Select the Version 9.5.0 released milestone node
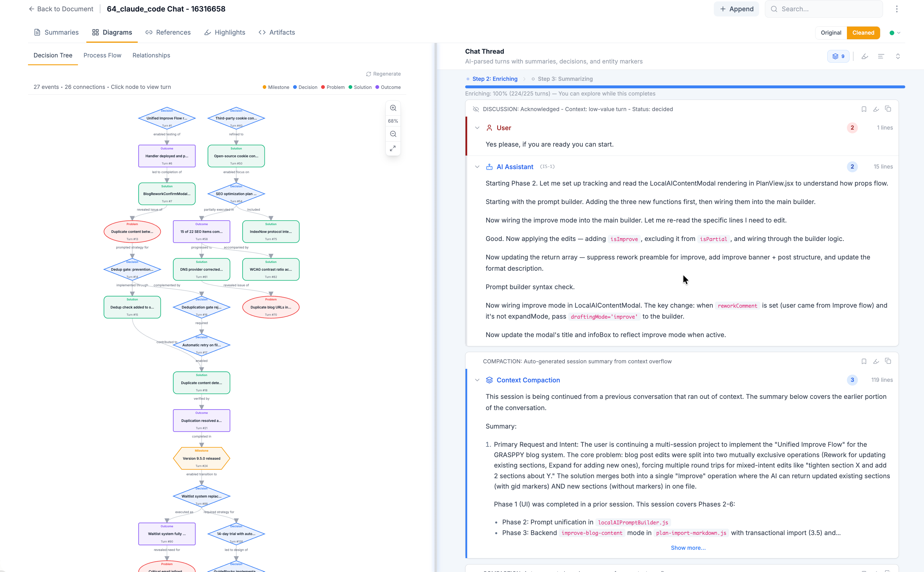Image resolution: width=924 pixels, height=572 pixels. (x=201, y=459)
